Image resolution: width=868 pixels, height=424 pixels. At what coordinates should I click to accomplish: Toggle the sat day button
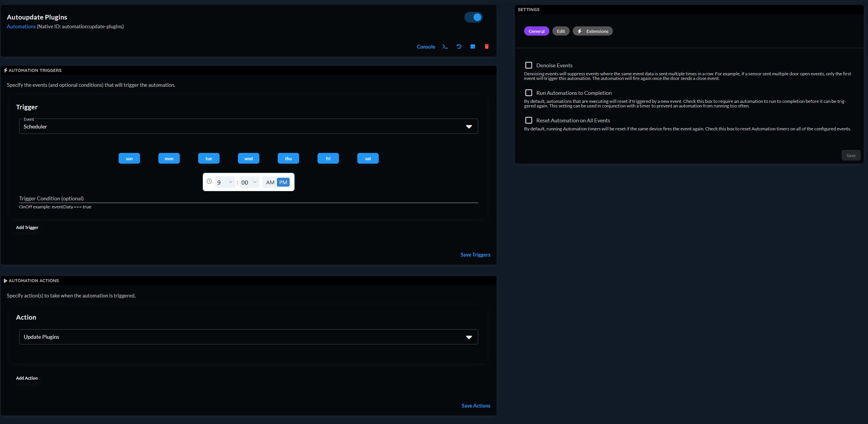(368, 158)
